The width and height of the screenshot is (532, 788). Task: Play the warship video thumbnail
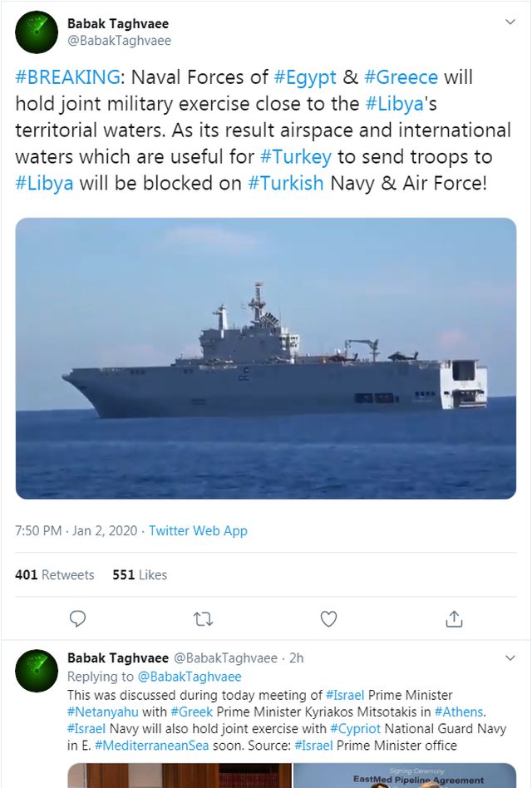click(266, 358)
